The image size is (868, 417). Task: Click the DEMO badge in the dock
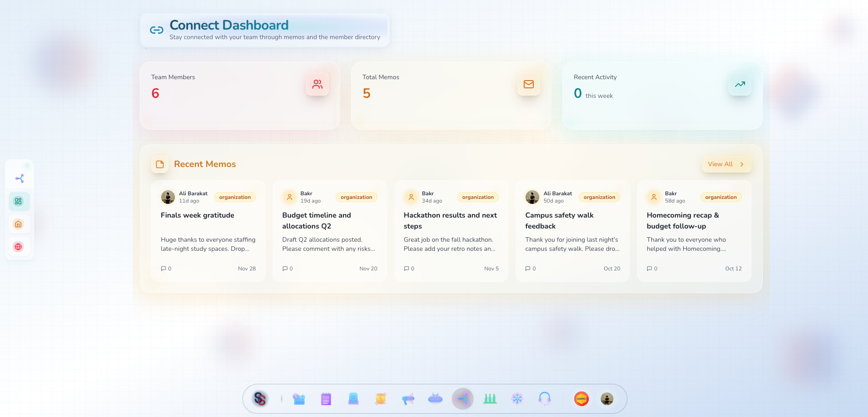click(x=581, y=398)
